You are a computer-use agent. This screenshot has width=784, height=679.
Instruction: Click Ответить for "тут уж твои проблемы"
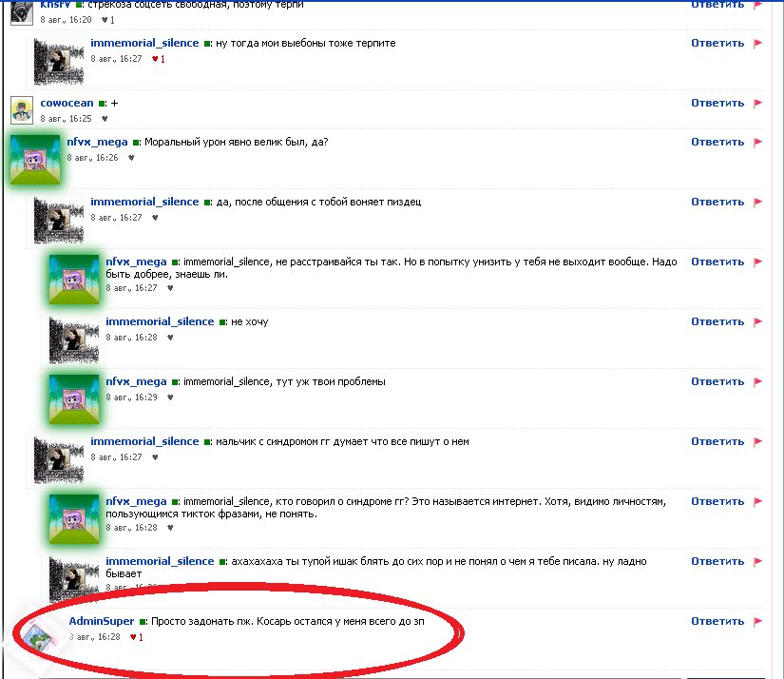(717, 381)
